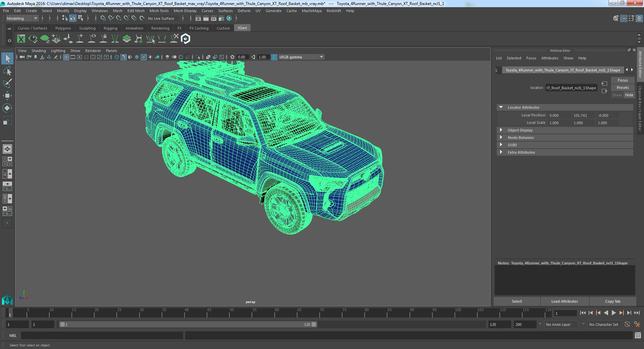Image resolution: width=644 pixels, height=349 pixels.
Task: Open XGen window shelf icon
Action: click(21, 39)
